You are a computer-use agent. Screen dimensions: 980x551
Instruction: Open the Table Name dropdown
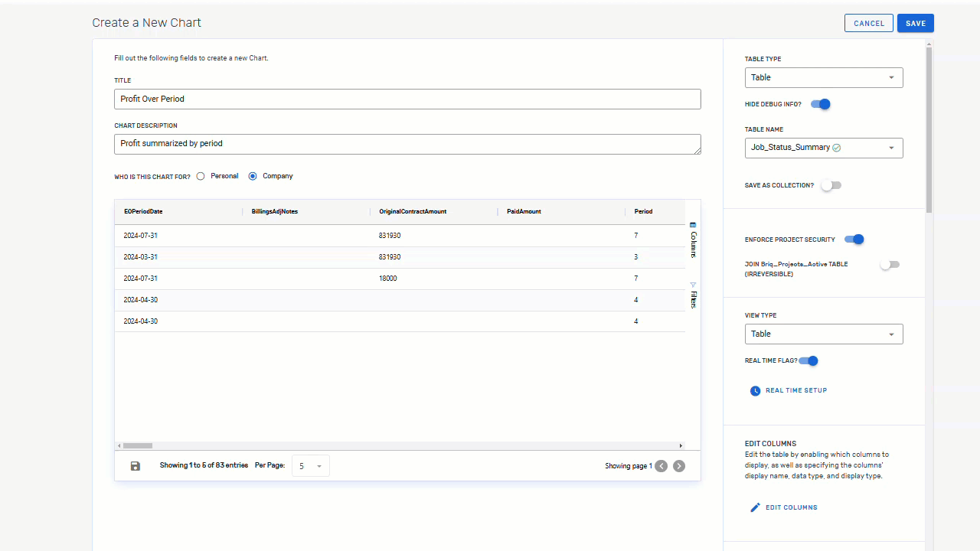(x=824, y=148)
